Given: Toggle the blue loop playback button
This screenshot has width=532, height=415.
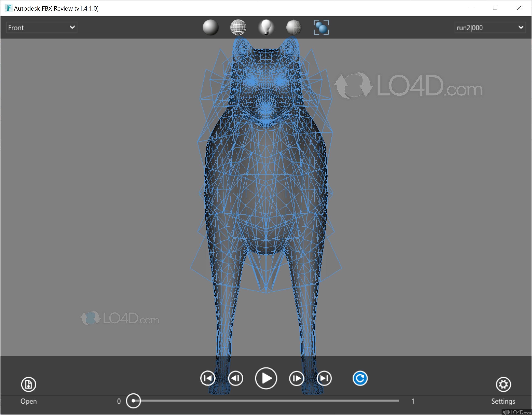Looking at the screenshot, I should (x=360, y=378).
